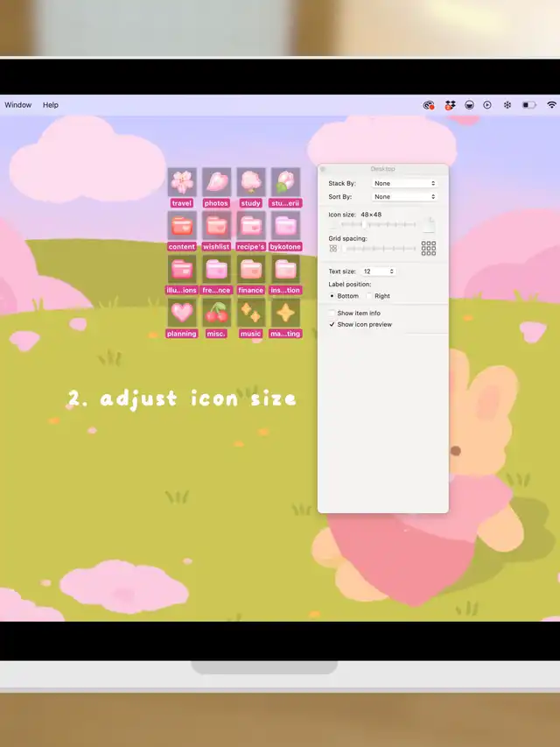
Task: Select Right label position
Action: (x=369, y=297)
